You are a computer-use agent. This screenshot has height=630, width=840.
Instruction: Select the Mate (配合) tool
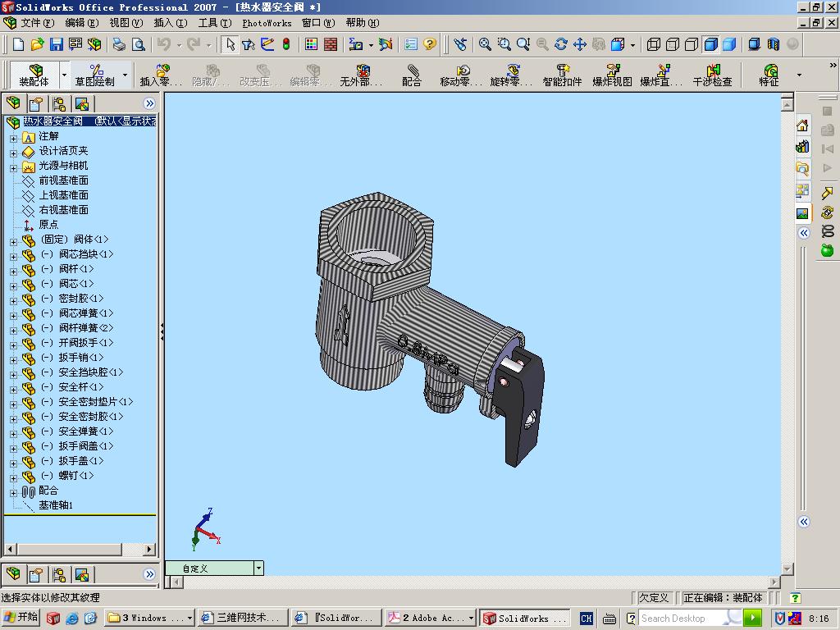tap(412, 75)
